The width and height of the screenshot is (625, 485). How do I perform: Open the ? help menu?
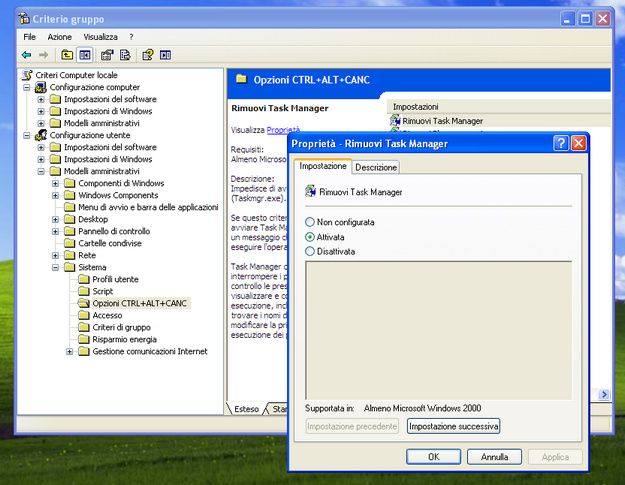131,37
